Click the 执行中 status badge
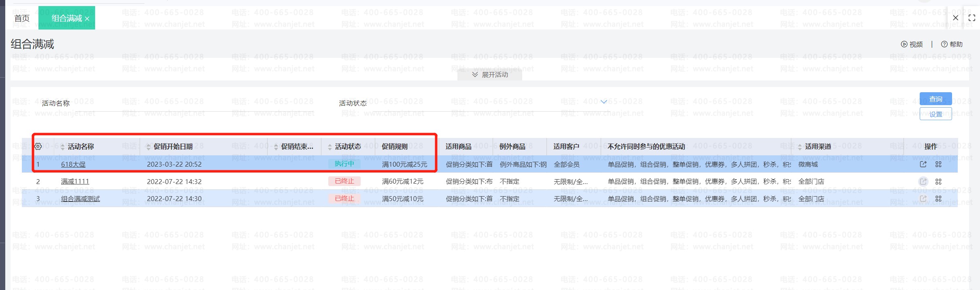Viewport: 980px width, 290px height. (344, 164)
